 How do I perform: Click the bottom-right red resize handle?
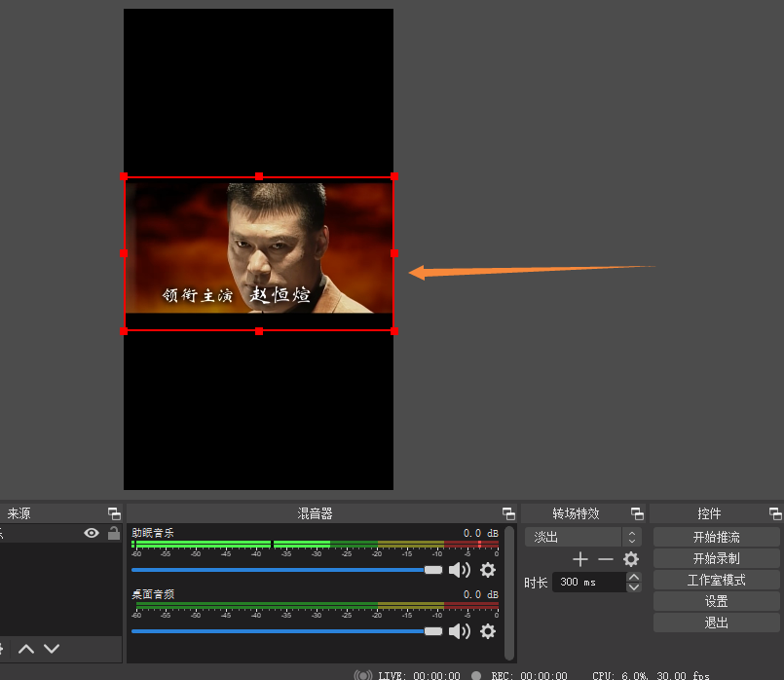click(x=394, y=331)
